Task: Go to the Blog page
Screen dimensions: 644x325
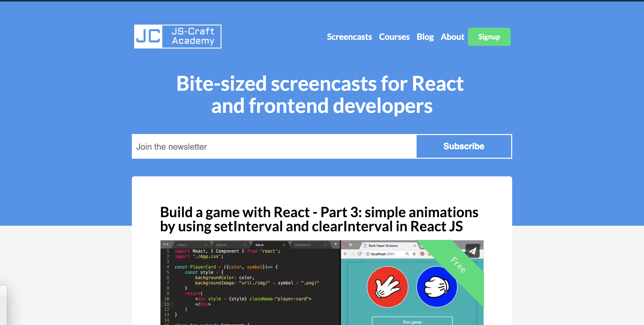Action: coord(425,37)
